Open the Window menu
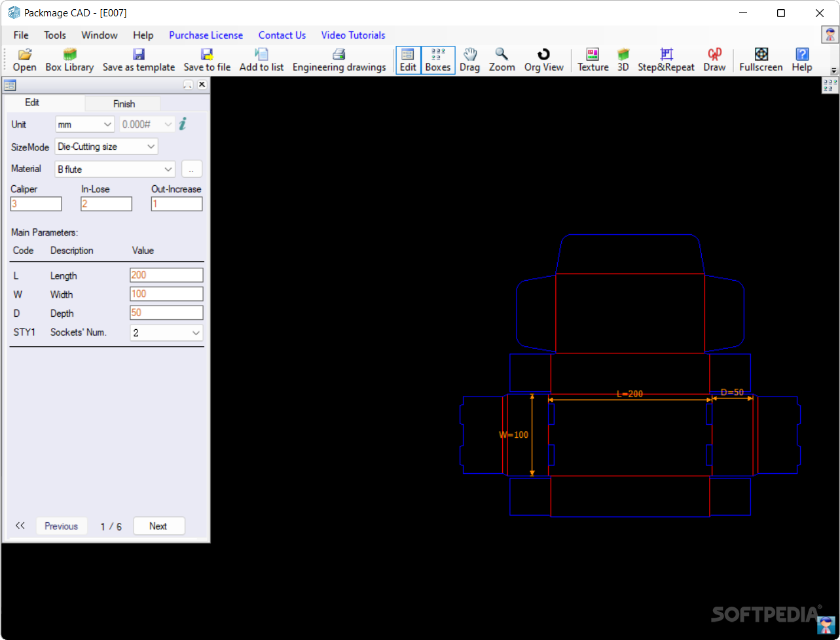840x640 pixels. tap(100, 35)
